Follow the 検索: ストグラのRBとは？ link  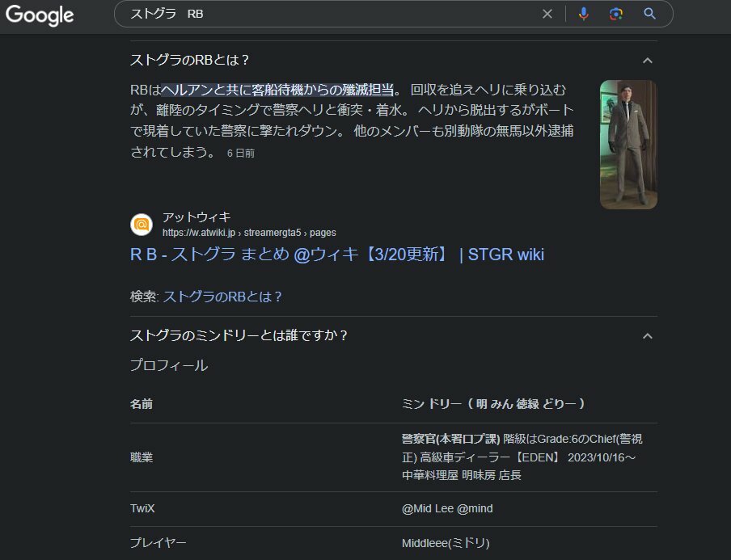pos(222,297)
